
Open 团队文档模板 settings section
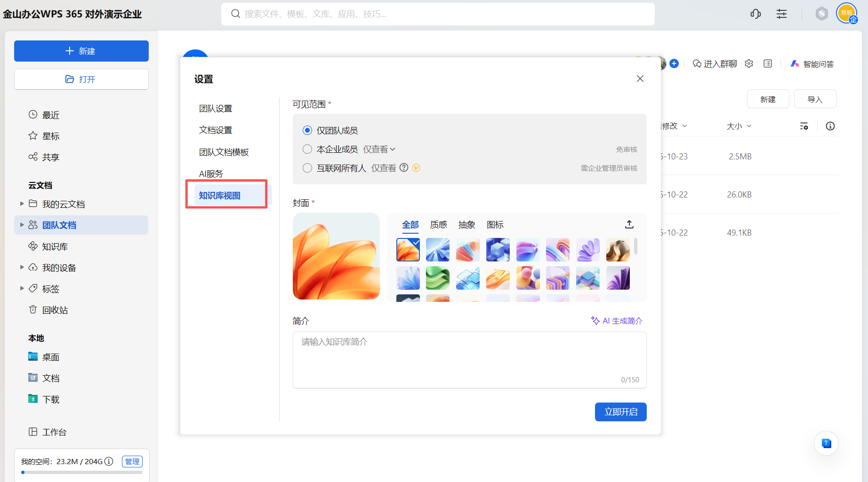(224, 152)
